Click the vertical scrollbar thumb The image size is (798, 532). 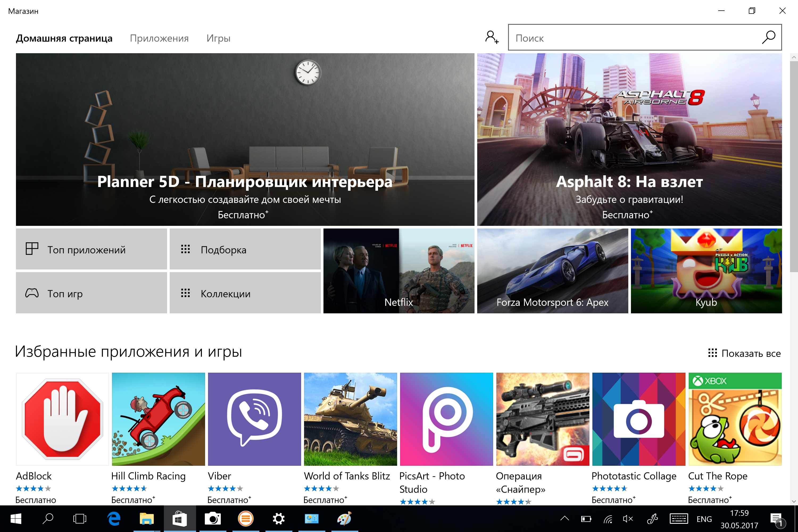click(x=793, y=166)
